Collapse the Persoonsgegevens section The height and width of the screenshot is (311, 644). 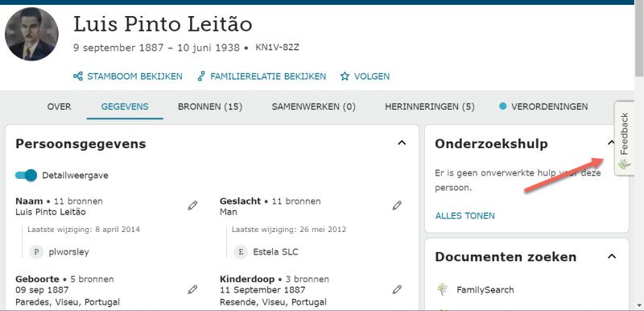402,143
